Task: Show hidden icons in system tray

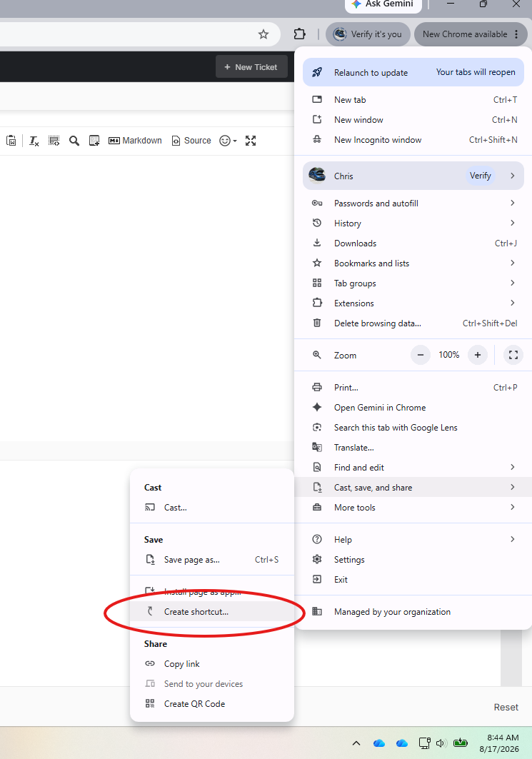Action: point(356,743)
